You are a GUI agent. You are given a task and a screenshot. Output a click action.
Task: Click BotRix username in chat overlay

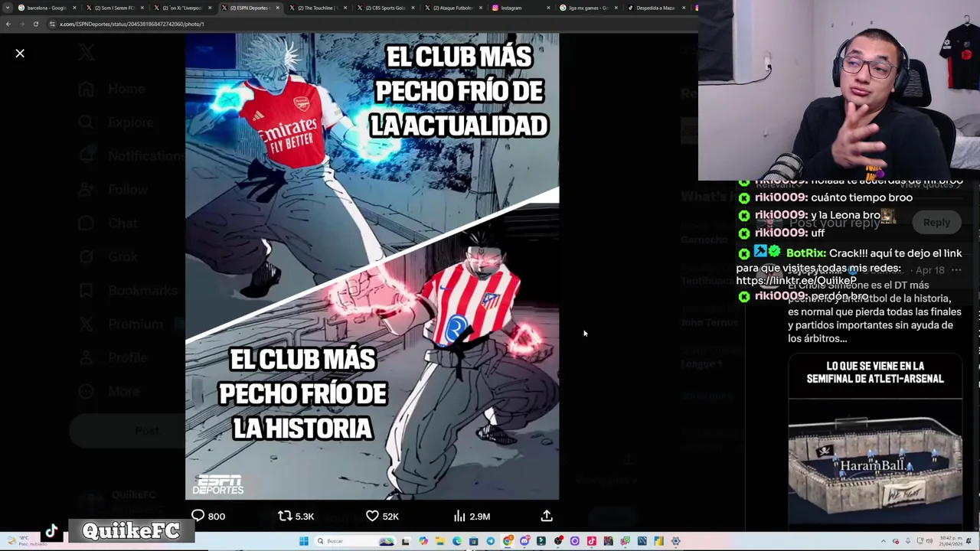click(805, 253)
